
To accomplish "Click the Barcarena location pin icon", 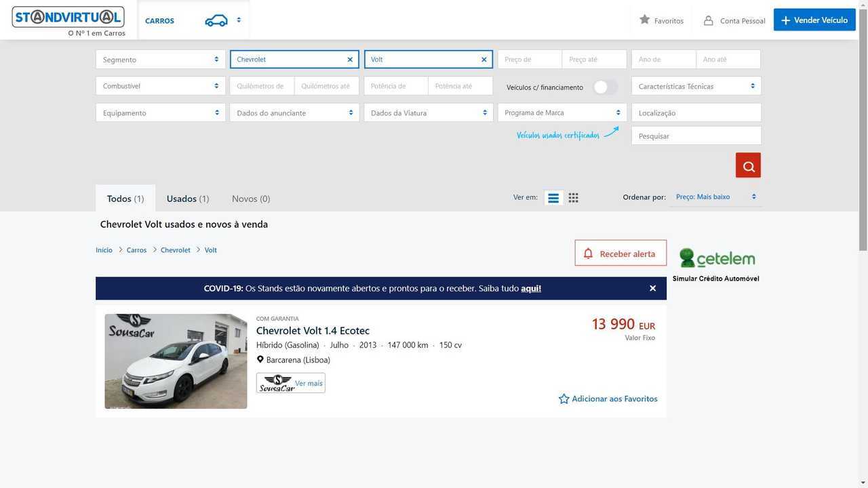I will [x=260, y=360].
